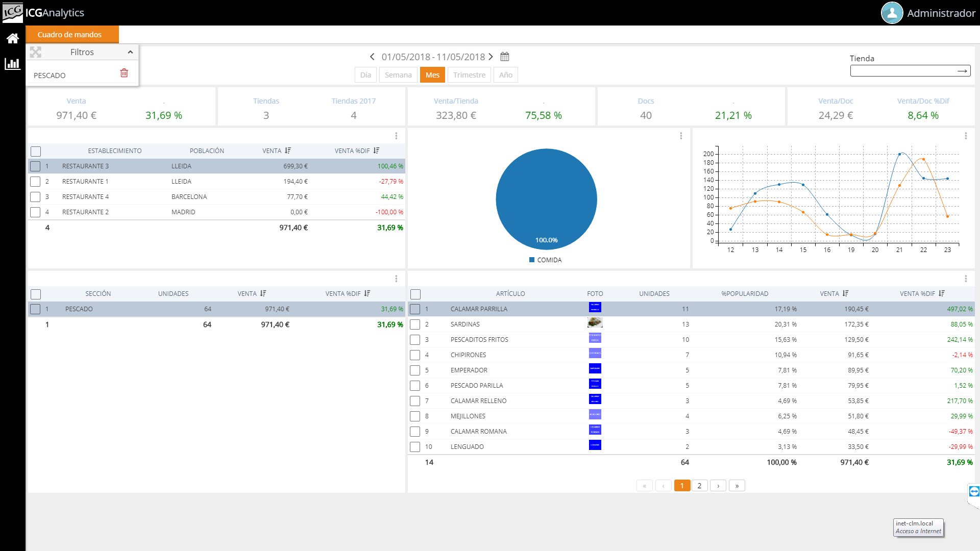980x551 pixels.
Task: Click the date range 01/05/2018 - 11/05/2018
Action: (433, 57)
